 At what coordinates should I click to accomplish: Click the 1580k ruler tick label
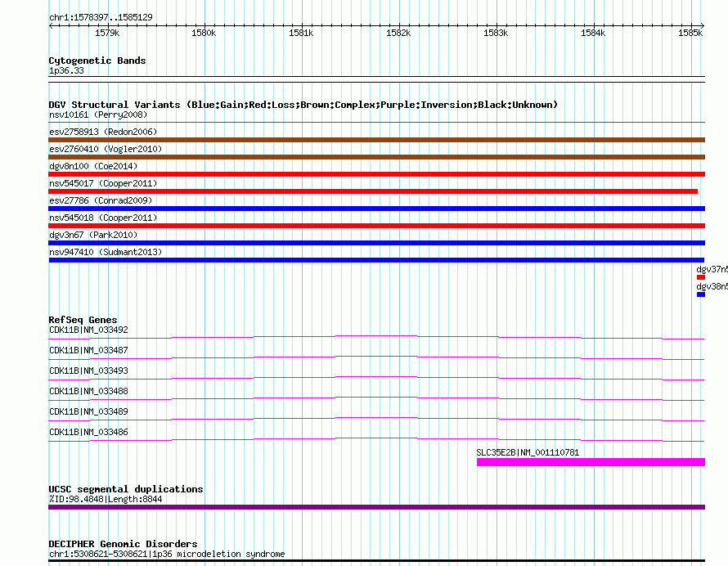204,33
